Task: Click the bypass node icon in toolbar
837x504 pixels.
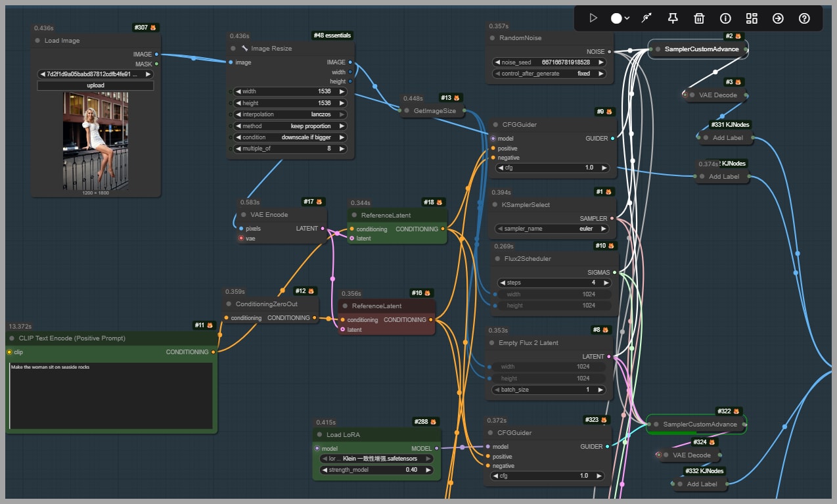Action: 646,18
